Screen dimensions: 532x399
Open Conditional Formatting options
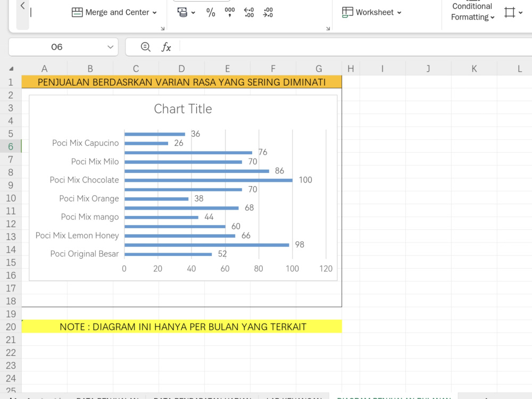click(472, 12)
